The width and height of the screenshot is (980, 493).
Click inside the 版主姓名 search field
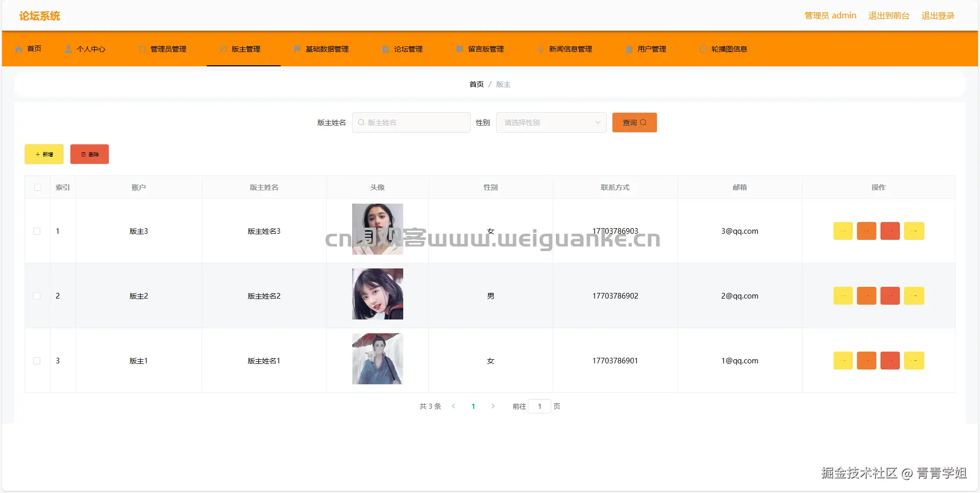point(411,122)
